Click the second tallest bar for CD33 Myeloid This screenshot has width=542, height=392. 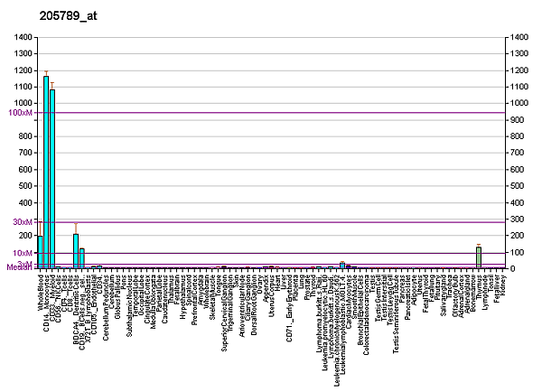point(52,179)
